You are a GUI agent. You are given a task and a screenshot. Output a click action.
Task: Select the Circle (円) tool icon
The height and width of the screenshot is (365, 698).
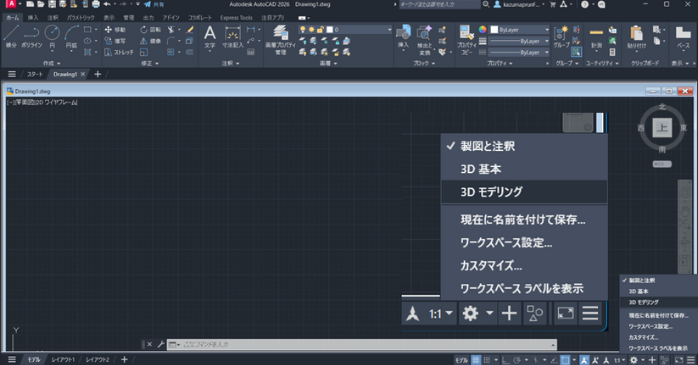[52, 32]
